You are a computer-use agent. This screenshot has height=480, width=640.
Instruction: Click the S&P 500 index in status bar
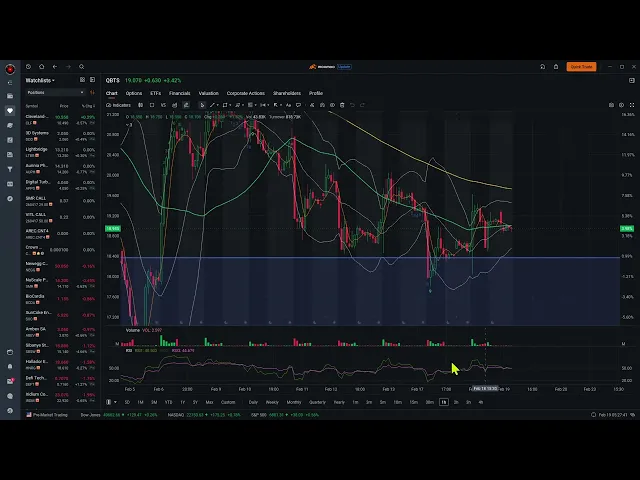[285, 415]
